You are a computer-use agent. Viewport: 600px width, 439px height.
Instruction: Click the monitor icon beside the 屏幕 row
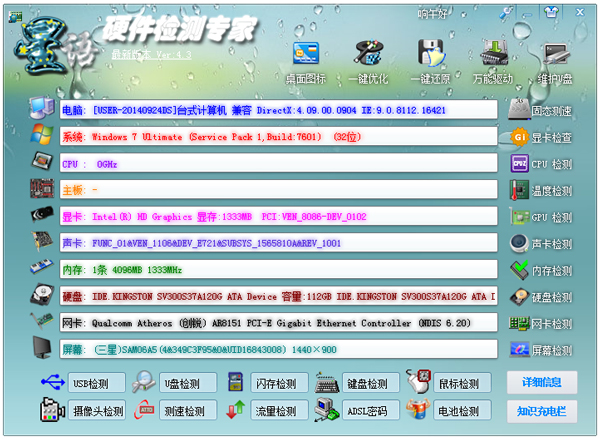pos(42,347)
